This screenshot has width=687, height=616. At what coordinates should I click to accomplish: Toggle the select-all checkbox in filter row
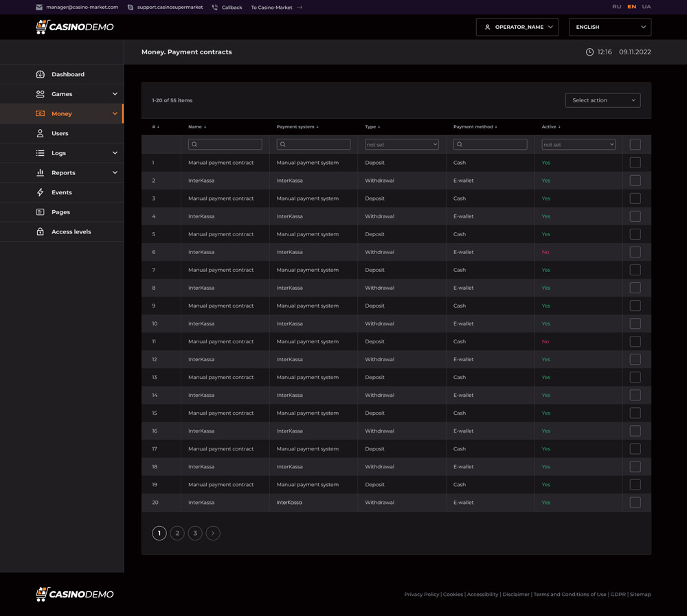635,144
